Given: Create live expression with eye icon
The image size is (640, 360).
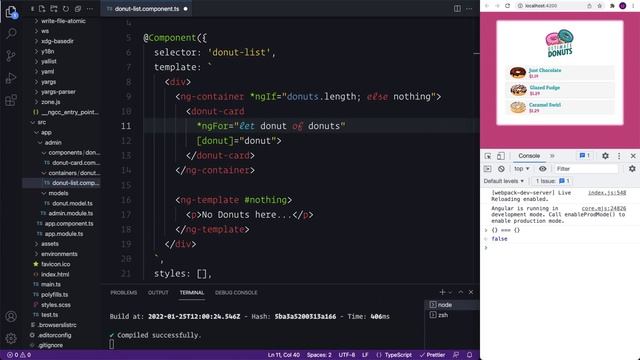Looking at the screenshot, I should (542, 169).
